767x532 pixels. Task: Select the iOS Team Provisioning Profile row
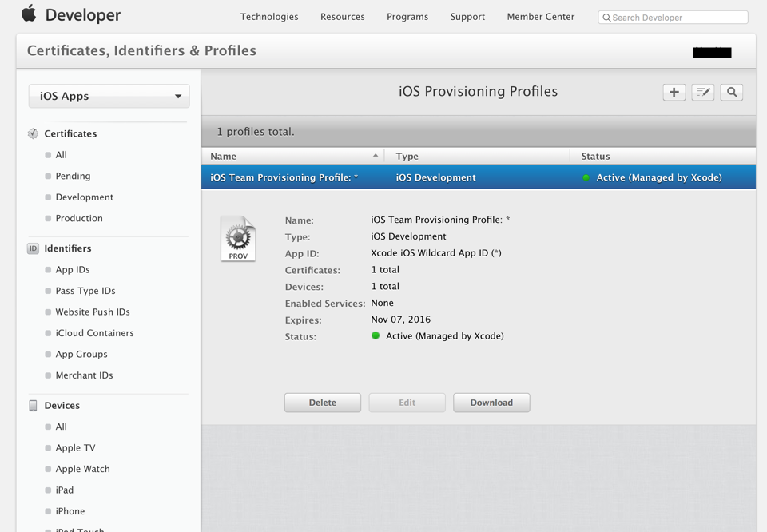point(479,177)
